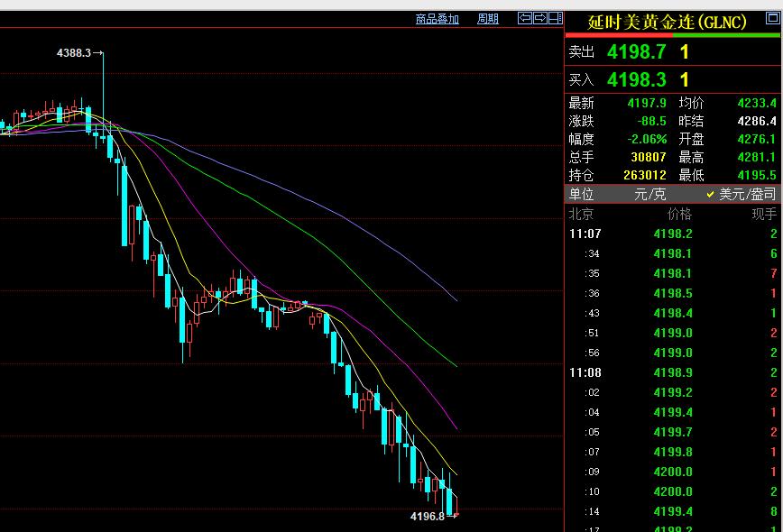Click the 持仓 value 263012

tap(645, 175)
